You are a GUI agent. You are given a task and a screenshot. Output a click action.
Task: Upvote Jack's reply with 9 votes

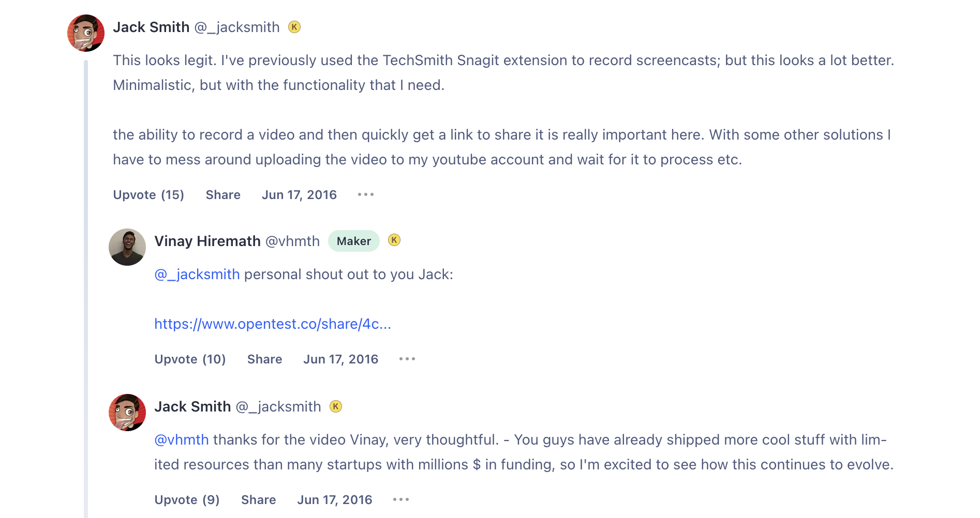[187, 500]
